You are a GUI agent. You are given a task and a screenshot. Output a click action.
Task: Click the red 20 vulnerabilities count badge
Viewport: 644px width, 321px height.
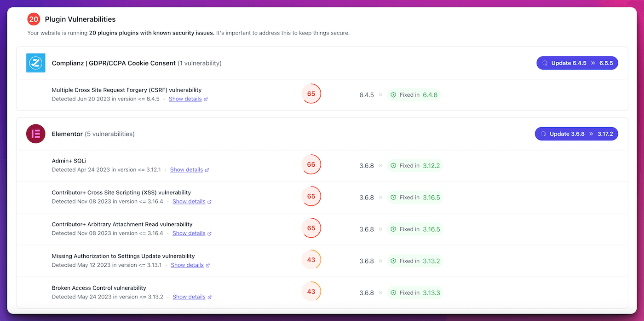34,19
